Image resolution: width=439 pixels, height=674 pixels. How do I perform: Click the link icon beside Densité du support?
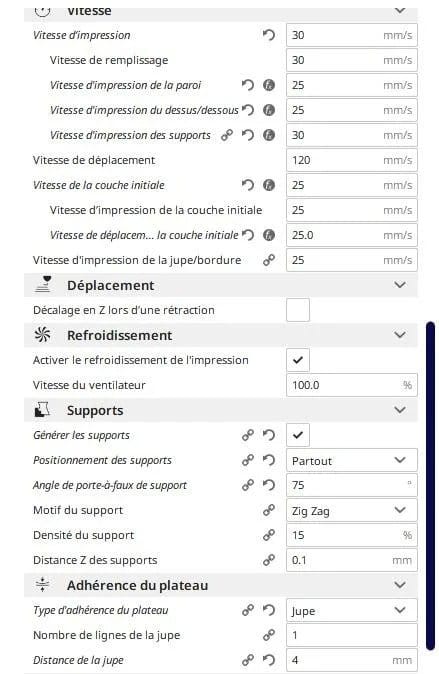269,535
